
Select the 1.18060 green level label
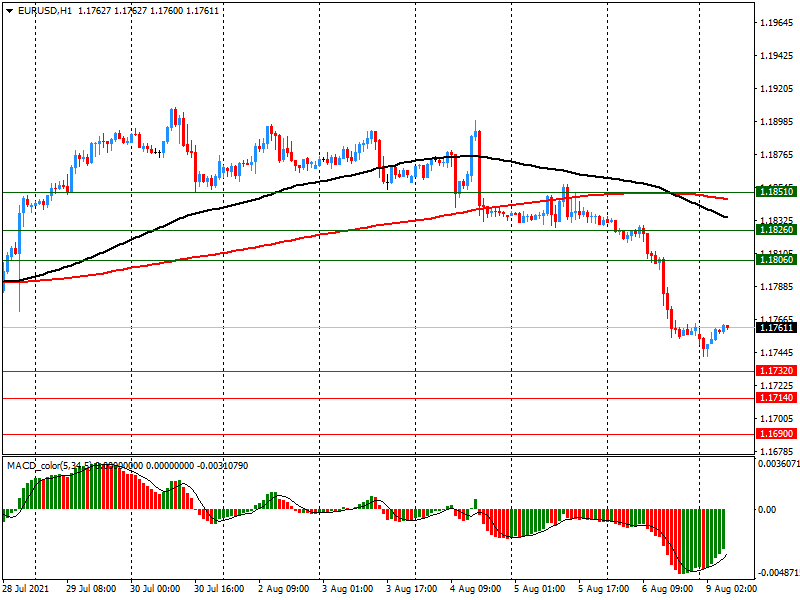(777, 260)
